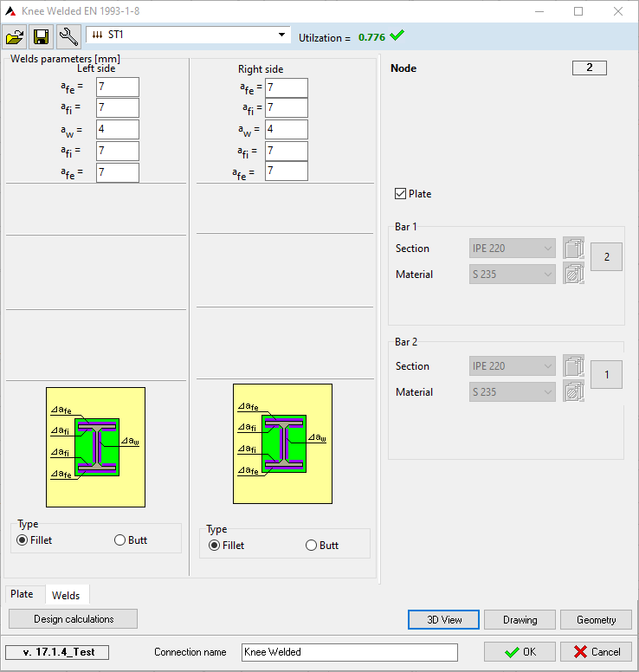Open a saved connection file
The width and height of the screenshot is (639, 672).
click(15, 36)
